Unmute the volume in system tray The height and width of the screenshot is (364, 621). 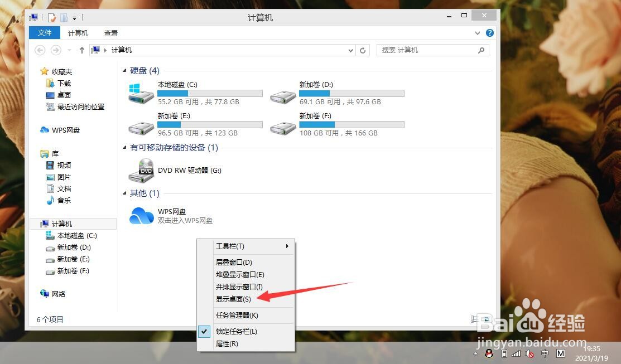coord(530,353)
